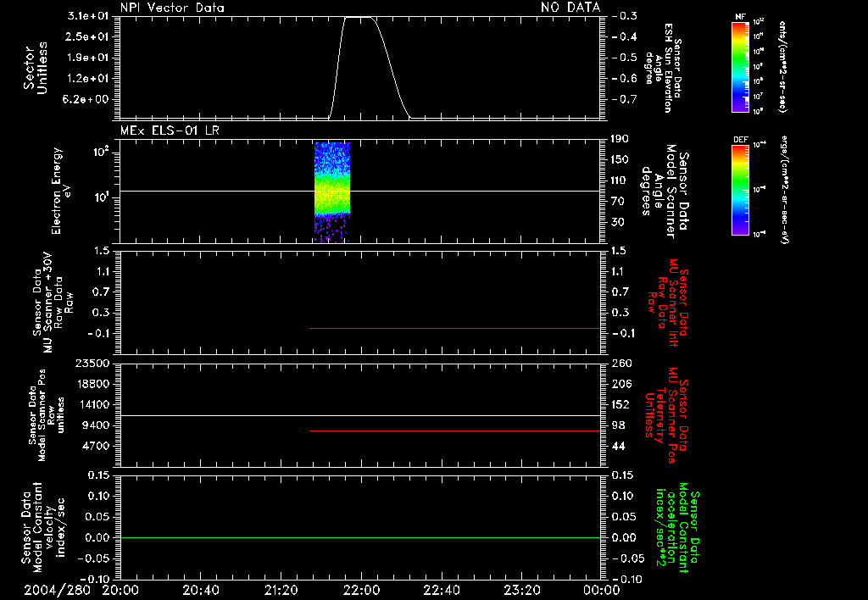Click the '9400' scanner position tick value
Screen dimensions: 868x600
97,425
